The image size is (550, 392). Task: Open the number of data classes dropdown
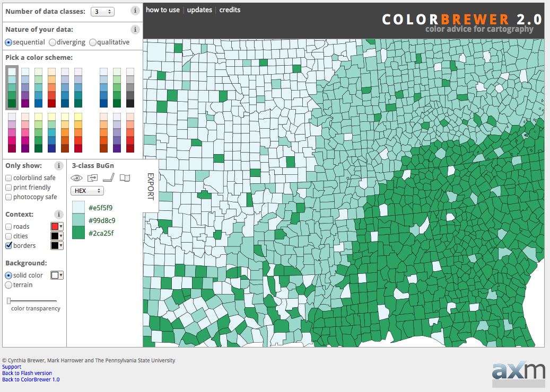102,11
